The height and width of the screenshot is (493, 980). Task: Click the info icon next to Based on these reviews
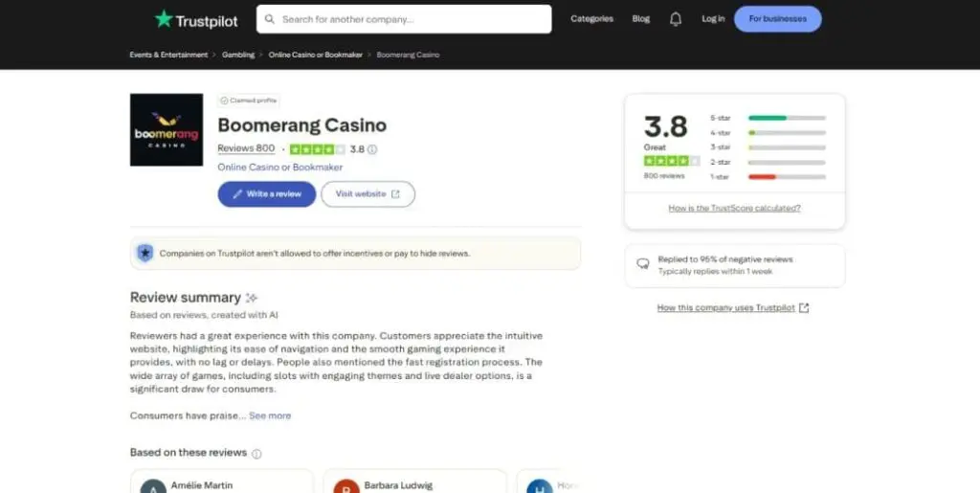tap(256, 454)
